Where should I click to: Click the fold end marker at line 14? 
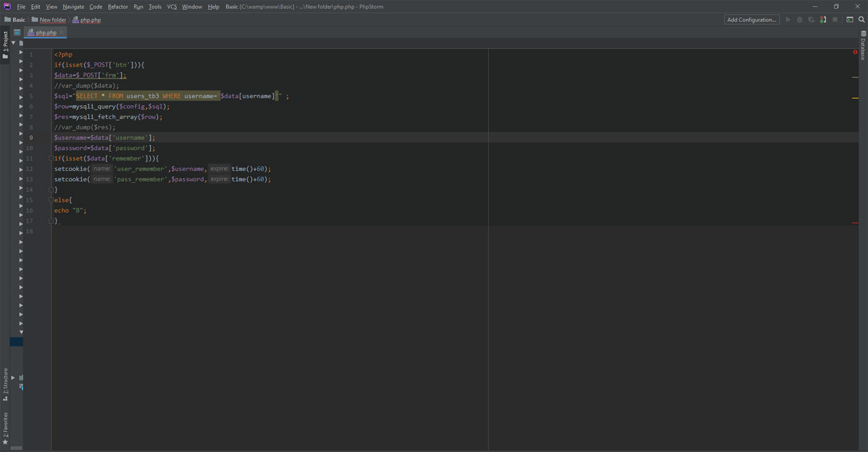(51, 189)
